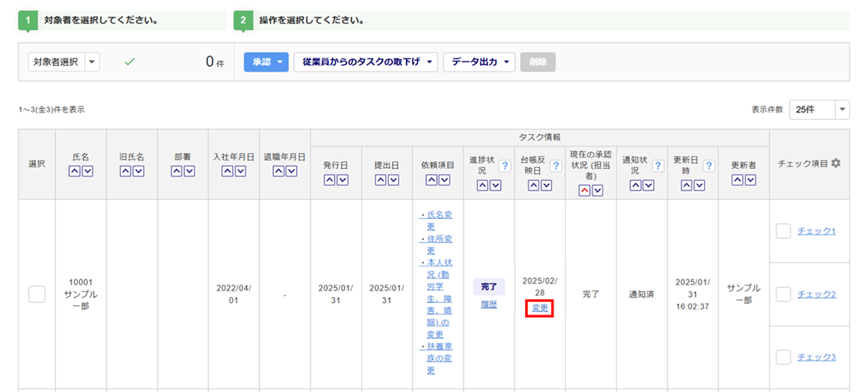Sort 氏名 column ascending
The image size is (868, 392).
point(74,171)
